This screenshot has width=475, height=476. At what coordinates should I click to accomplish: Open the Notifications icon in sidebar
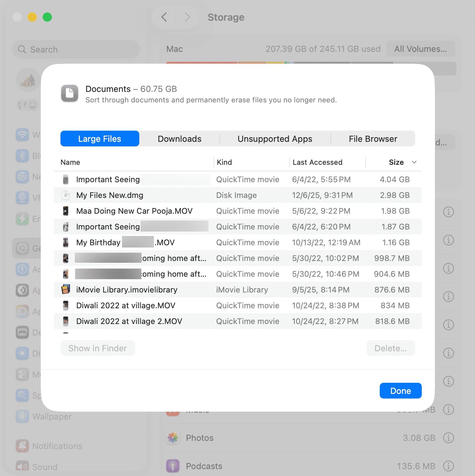click(x=22, y=446)
